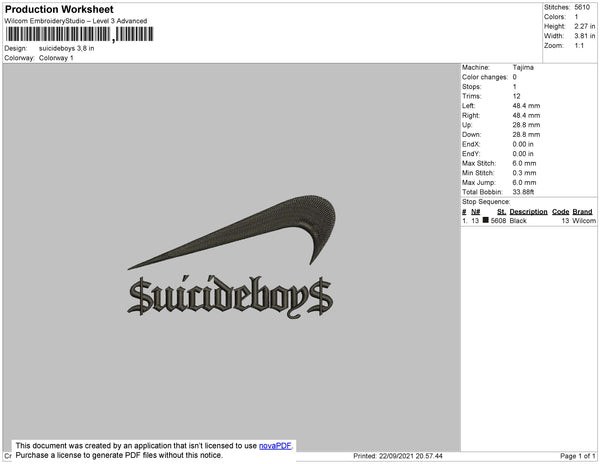The width and height of the screenshot is (600, 464).
Task: Click the 'Colorway 1' value
Action: pyautogui.click(x=56, y=58)
